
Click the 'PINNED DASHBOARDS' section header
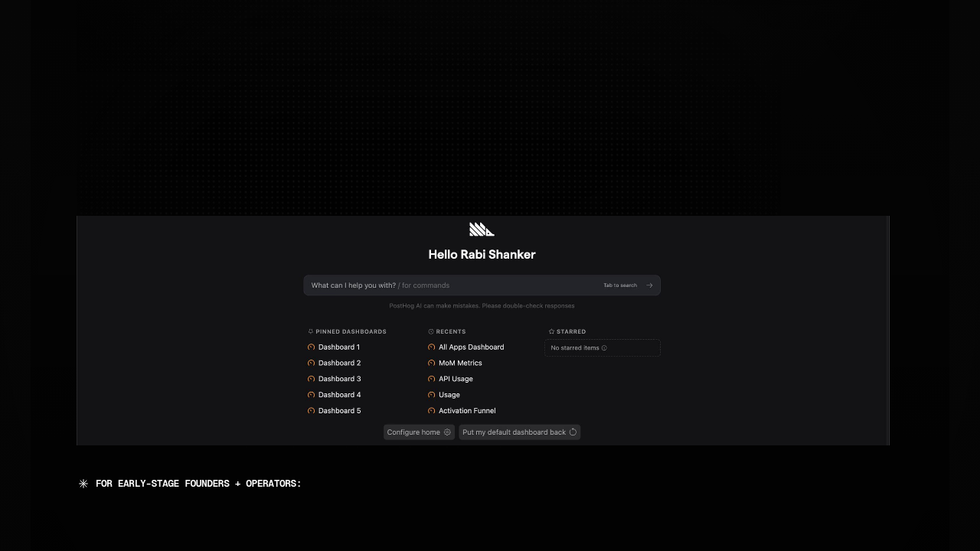tap(351, 331)
